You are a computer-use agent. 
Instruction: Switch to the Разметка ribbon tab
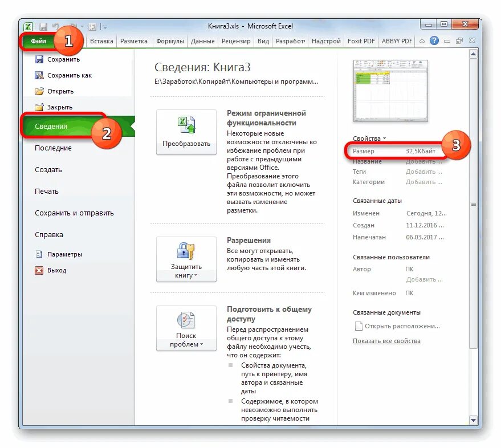point(133,41)
